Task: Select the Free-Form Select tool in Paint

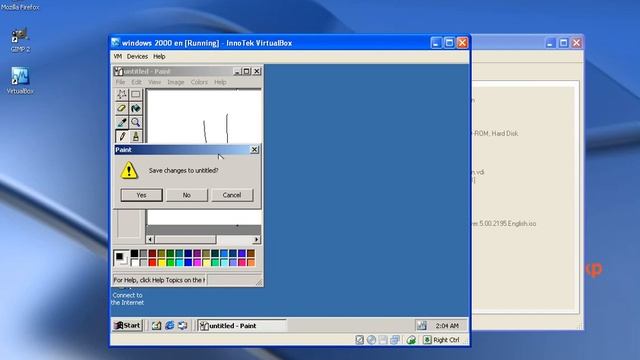Action: point(122,94)
